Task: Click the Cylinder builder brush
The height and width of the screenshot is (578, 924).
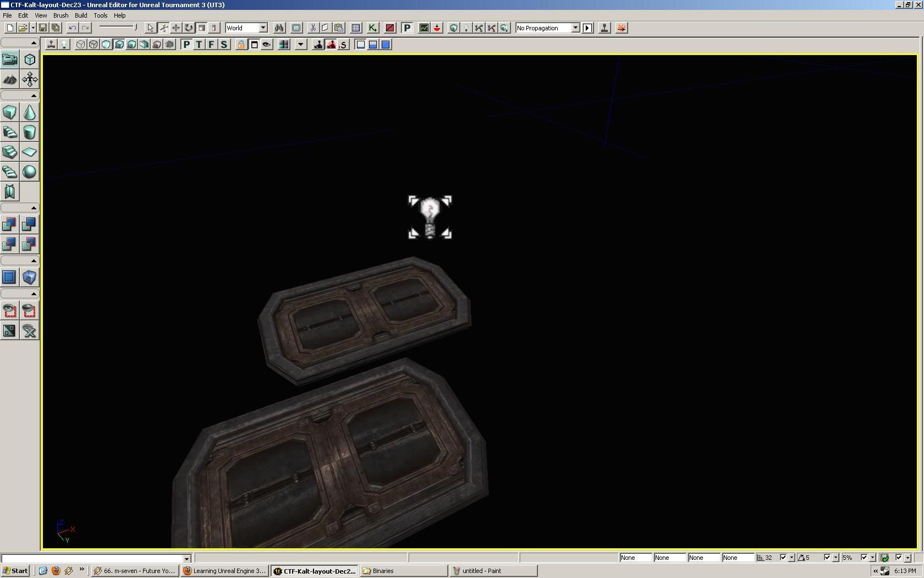Action: [x=30, y=132]
